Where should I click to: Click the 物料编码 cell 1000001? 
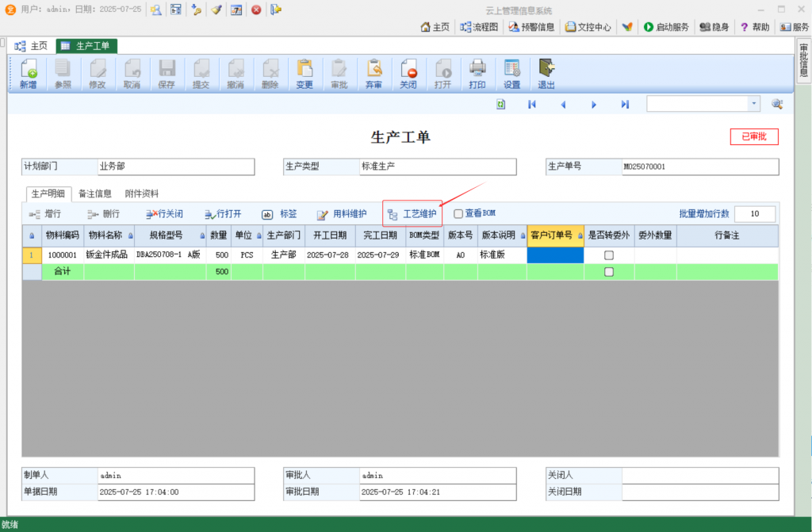coord(63,255)
